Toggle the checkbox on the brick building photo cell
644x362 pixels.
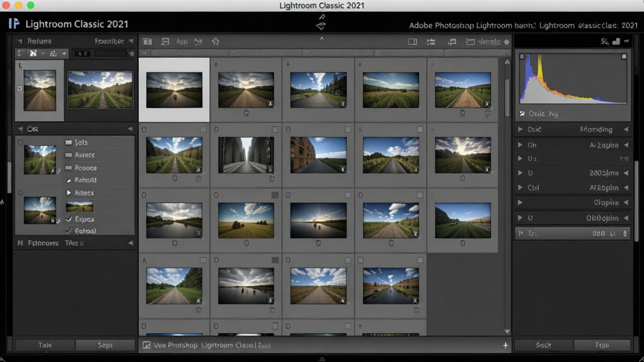click(347, 129)
